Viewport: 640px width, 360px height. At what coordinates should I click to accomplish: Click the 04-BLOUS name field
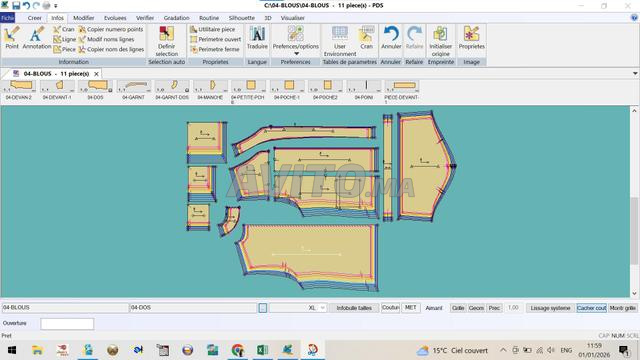(x=64, y=308)
